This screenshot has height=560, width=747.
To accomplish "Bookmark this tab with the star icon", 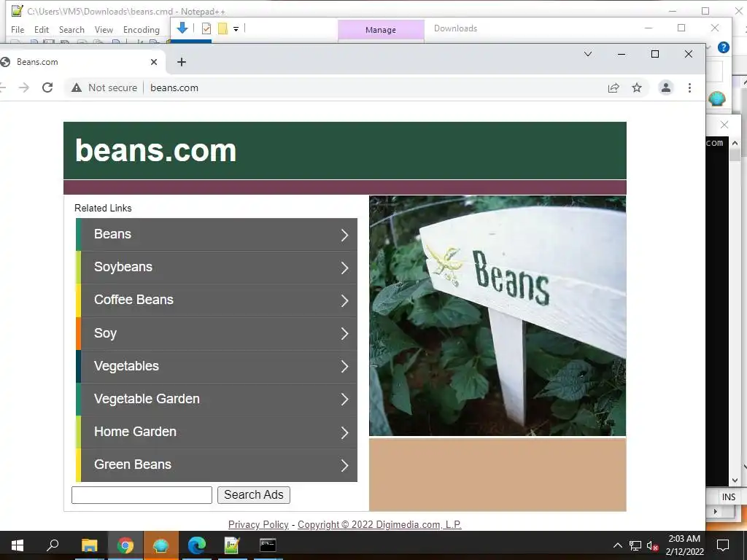I will [637, 87].
